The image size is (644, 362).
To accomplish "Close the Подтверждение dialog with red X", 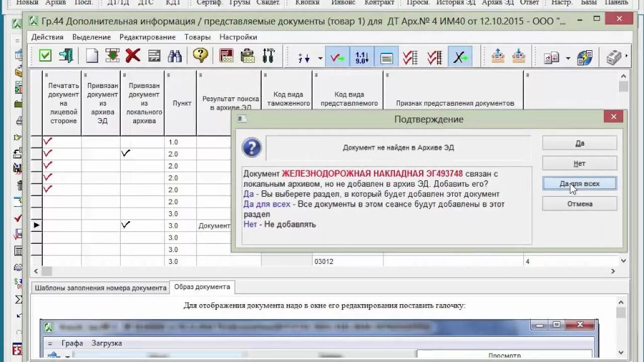I will coord(613,117).
